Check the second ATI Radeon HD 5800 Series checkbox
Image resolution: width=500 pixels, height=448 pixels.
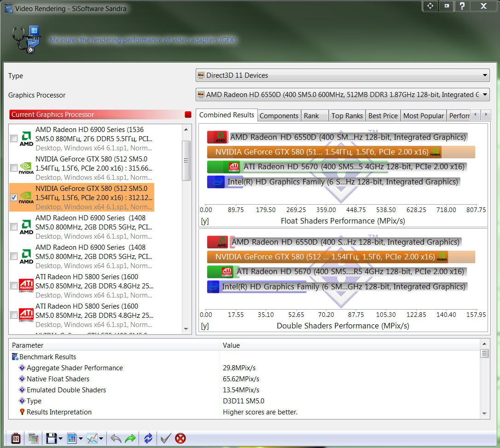pyautogui.click(x=14, y=315)
